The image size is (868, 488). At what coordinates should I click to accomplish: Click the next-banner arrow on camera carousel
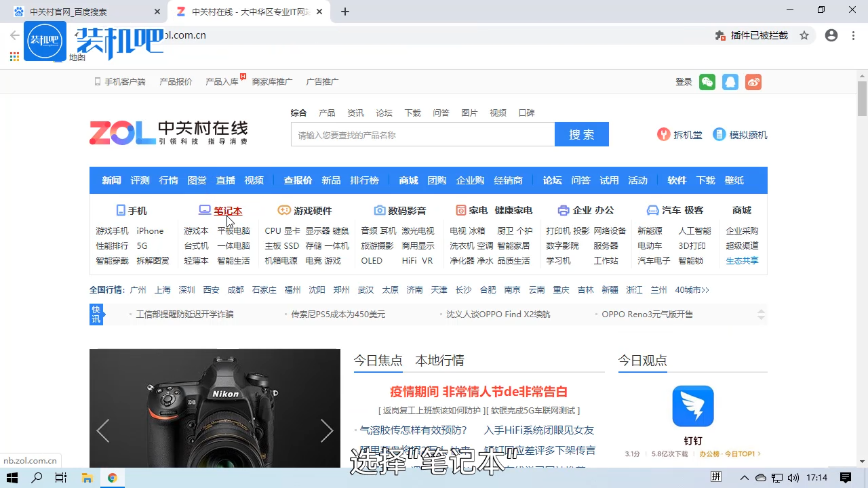pos(327,430)
